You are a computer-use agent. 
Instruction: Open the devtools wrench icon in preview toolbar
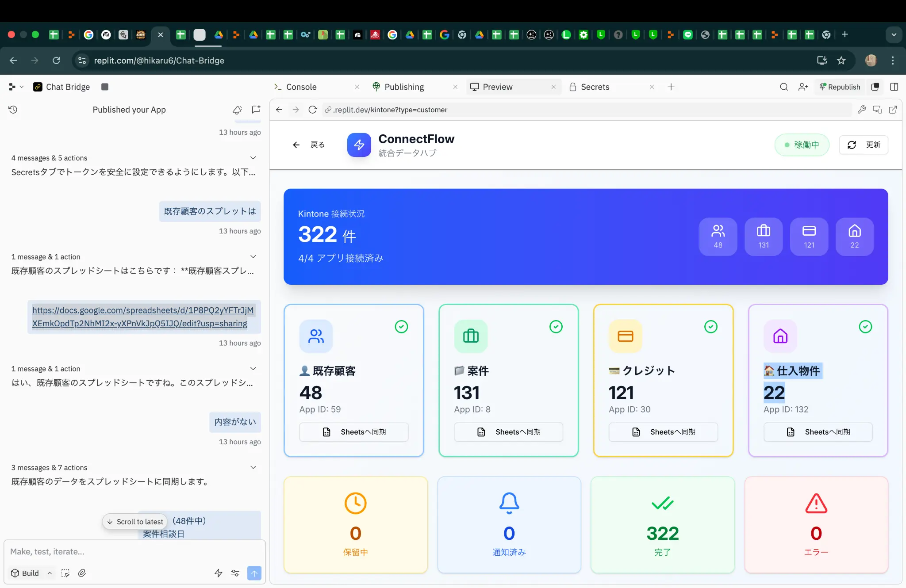[862, 110]
